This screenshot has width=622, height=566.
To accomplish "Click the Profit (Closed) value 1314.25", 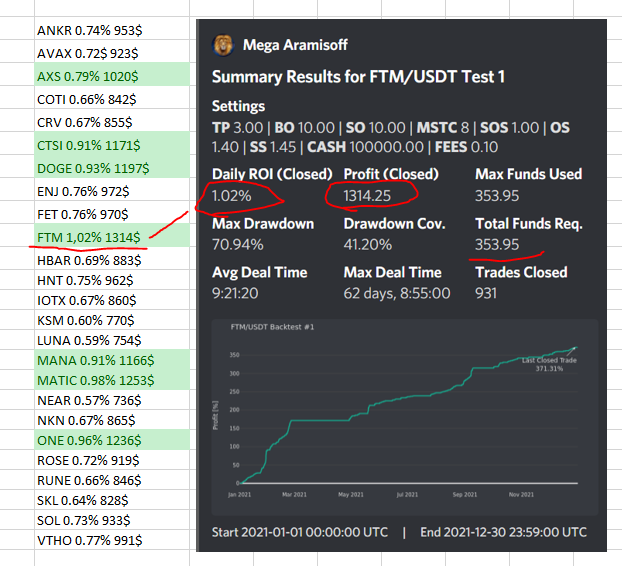I will coord(367,196).
